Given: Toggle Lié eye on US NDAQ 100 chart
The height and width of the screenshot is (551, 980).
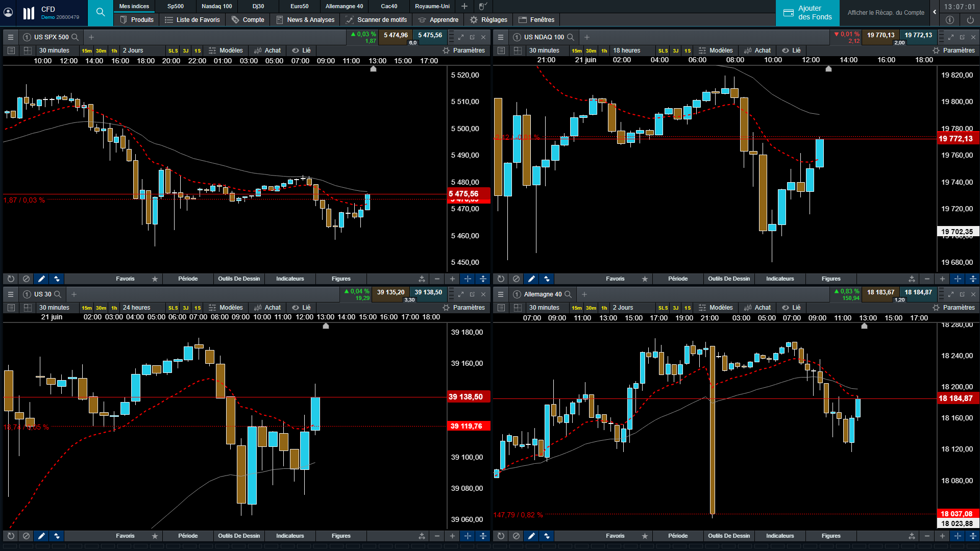Looking at the screenshot, I should (x=786, y=51).
